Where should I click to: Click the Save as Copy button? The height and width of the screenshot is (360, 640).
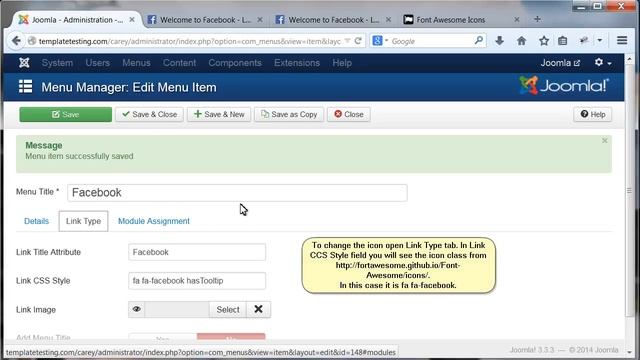coord(289,114)
